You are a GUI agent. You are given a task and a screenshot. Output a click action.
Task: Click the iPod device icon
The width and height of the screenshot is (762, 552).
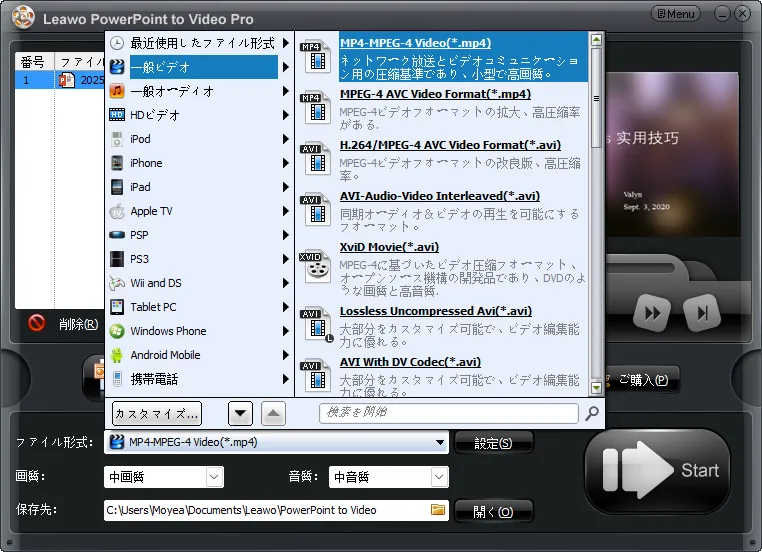(117, 139)
